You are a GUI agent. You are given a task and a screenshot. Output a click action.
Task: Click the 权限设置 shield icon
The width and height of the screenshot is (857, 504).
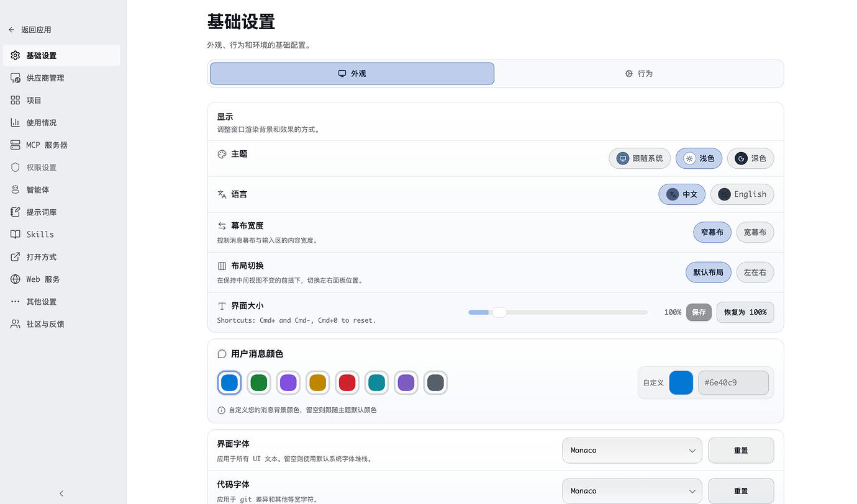coord(16,168)
